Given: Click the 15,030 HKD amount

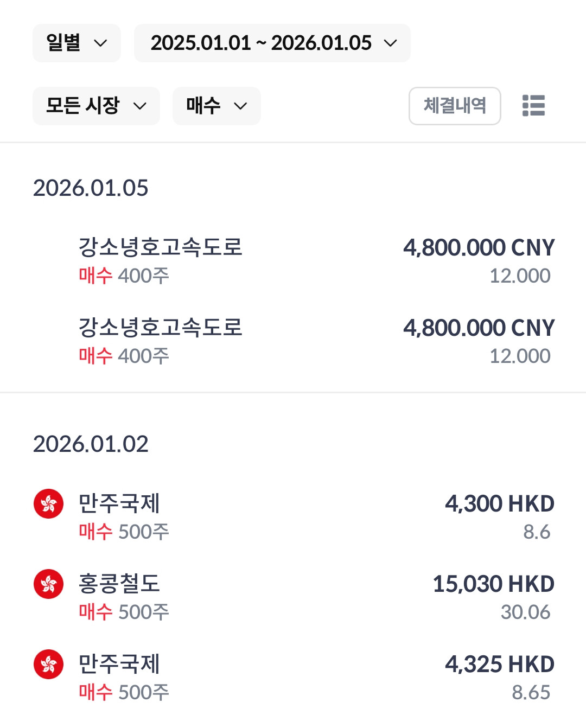Looking at the screenshot, I should coord(493,584).
